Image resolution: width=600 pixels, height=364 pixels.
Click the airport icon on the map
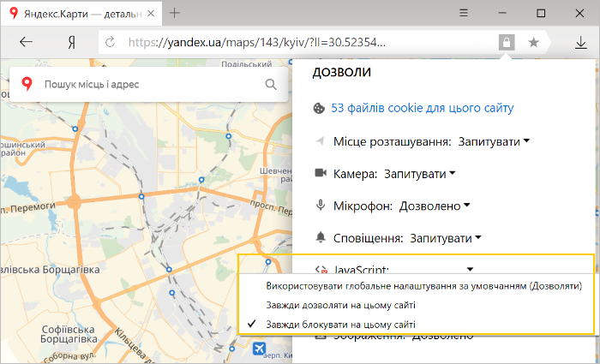coord(259,349)
